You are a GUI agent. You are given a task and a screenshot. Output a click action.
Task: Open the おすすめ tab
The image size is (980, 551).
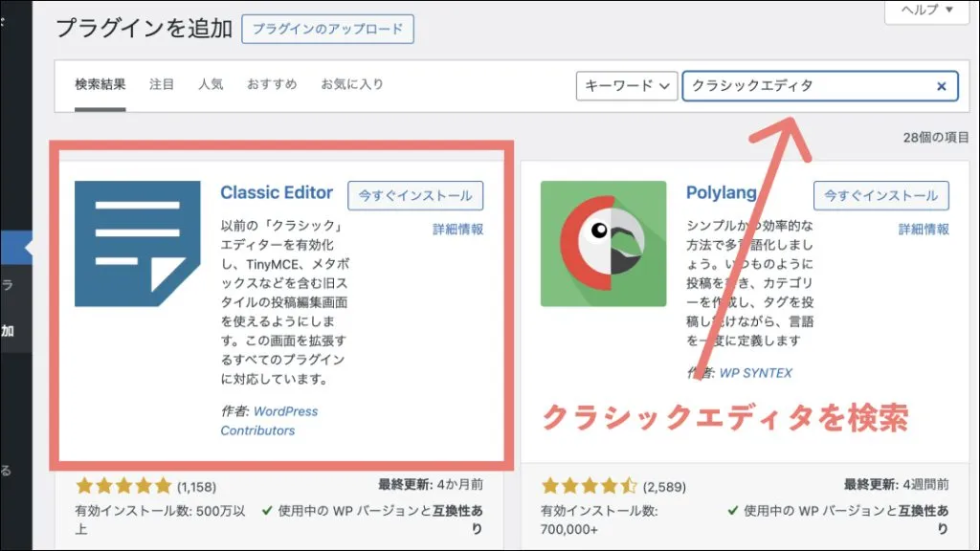click(x=272, y=84)
